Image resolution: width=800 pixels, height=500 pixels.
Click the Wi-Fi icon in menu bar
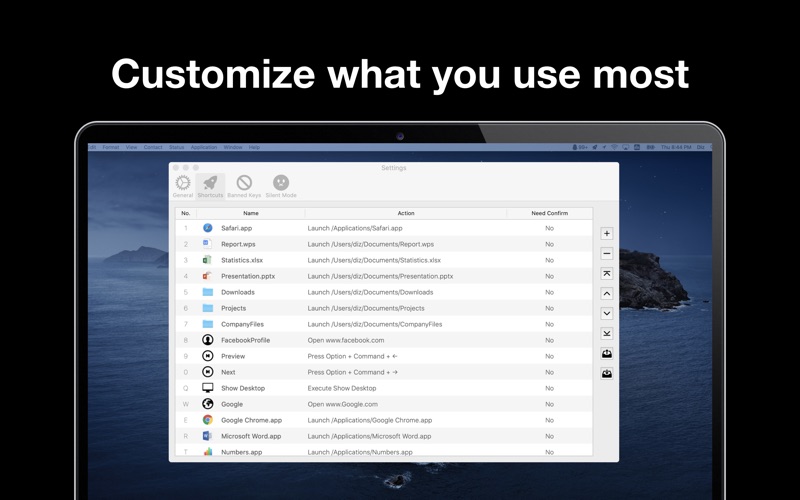coord(614,147)
